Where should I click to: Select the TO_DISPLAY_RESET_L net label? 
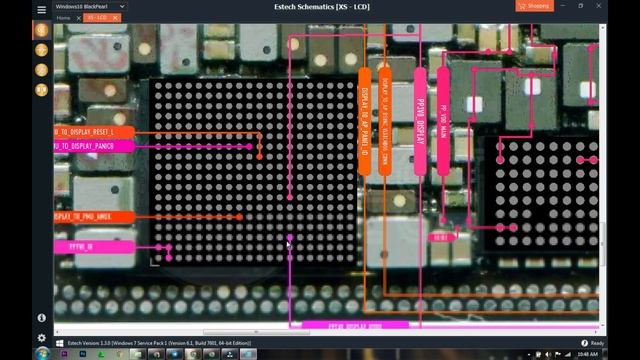94,132
